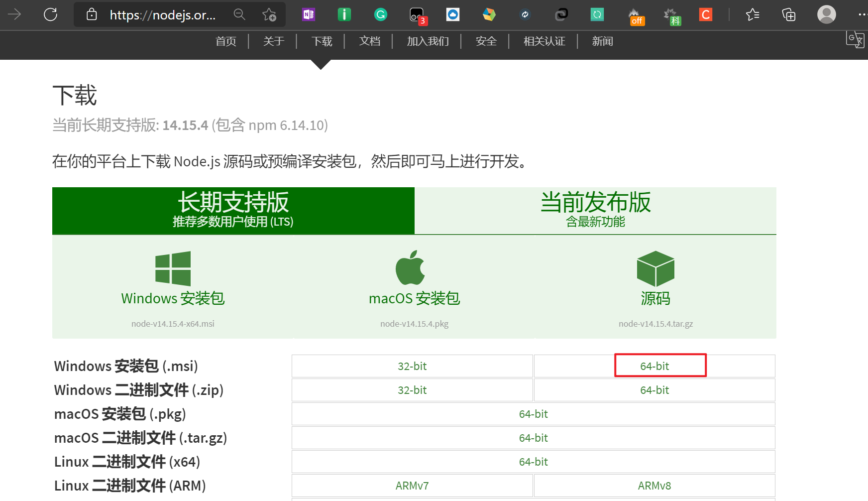Click the green source code cube icon

pyautogui.click(x=655, y=268)
